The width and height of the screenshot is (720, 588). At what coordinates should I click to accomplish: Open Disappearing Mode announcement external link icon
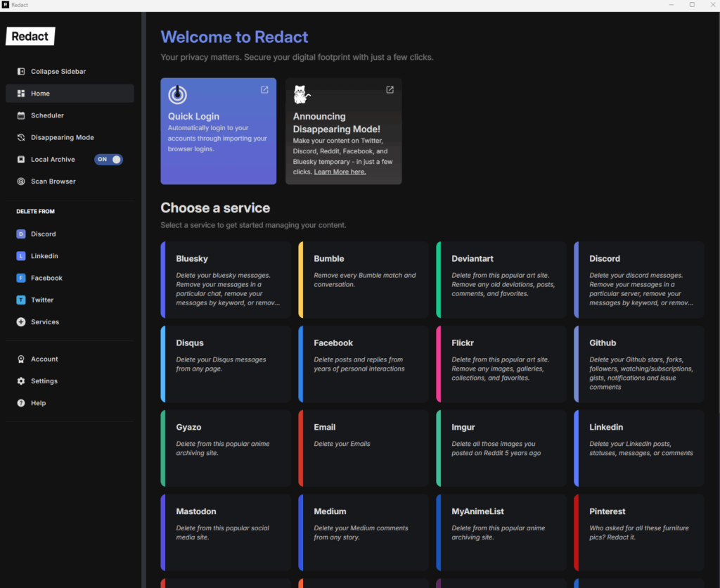tap(390, 90)
